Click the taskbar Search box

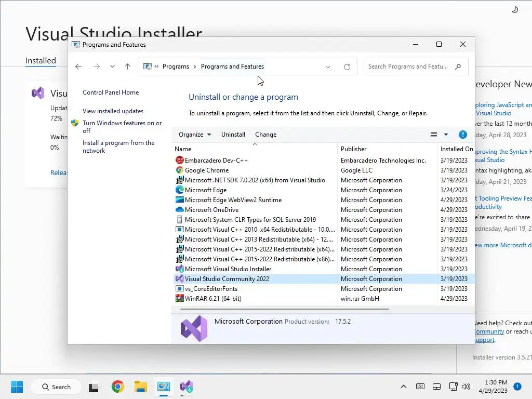[56, 387]
